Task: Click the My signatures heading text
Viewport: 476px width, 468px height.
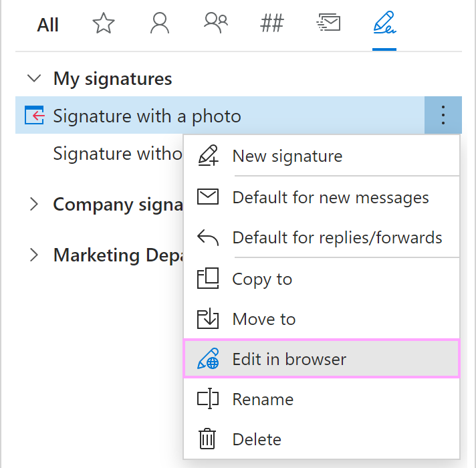Action: [x=112, y=79]
